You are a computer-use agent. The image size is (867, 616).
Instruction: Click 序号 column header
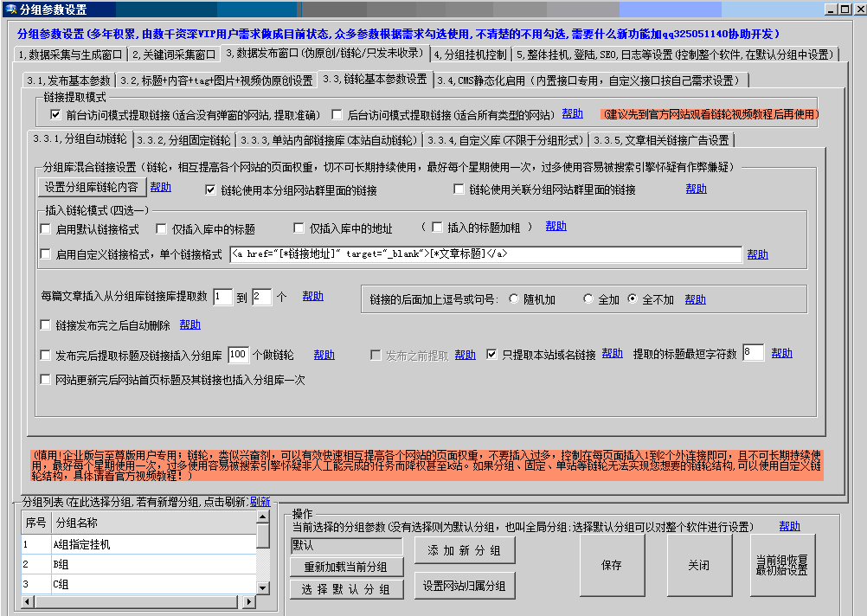[x=36, y=523]
